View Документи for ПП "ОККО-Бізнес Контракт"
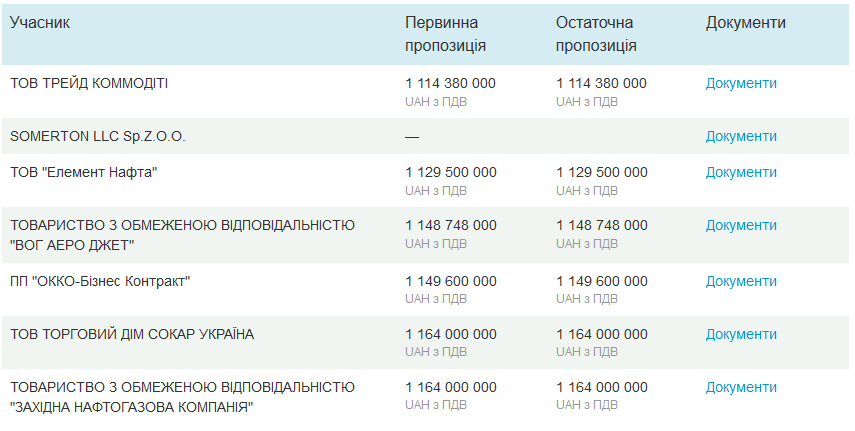 tap(741, 281)
